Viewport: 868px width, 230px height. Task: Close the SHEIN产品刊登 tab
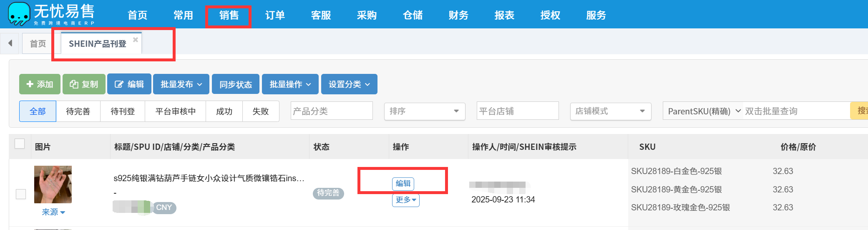(x=135, y=40)
